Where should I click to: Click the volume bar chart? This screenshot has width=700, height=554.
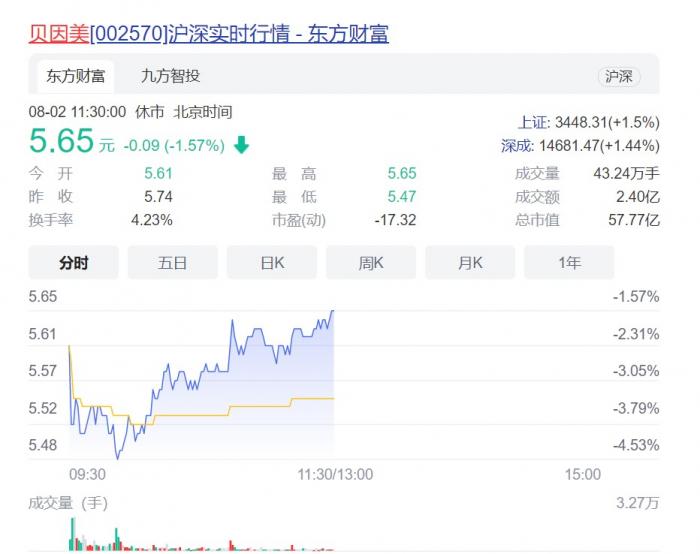pos(201,534)
